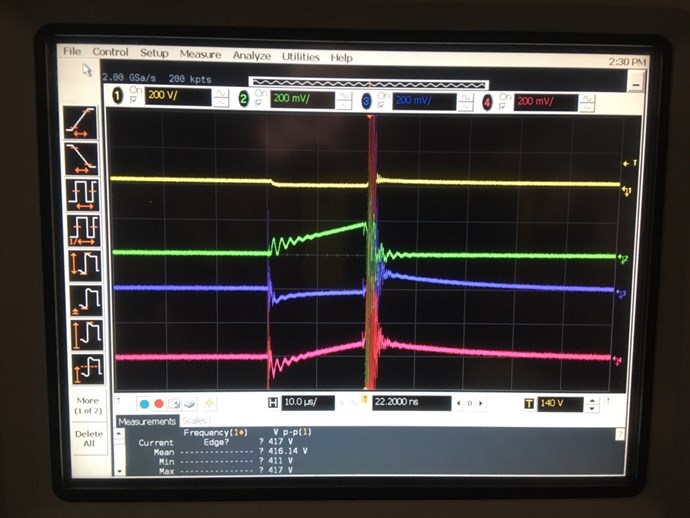Open the Analyze menu
The width and height of the screenshot is (690, 518).
pos(252,55)
